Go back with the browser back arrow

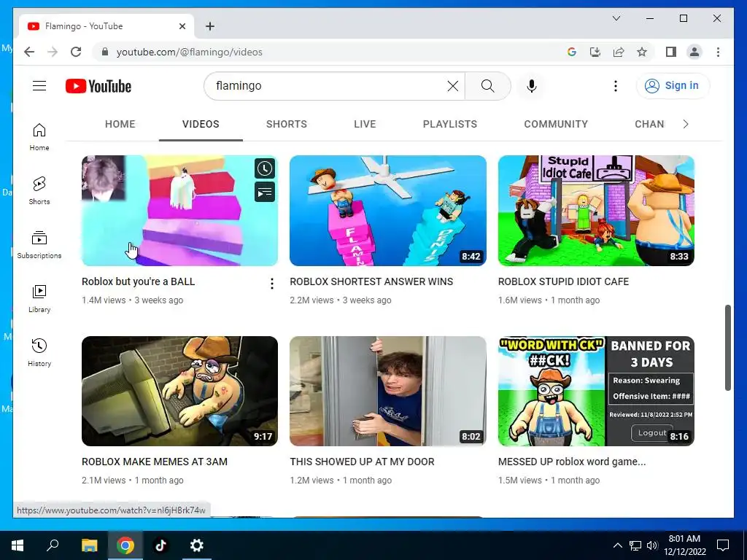[29, 52]
